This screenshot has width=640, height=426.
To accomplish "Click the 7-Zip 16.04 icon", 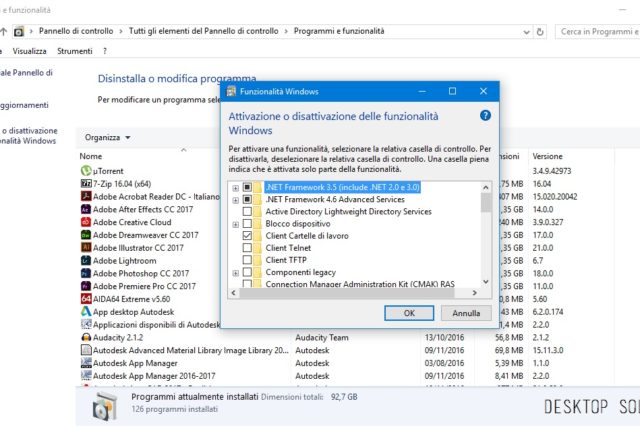I will click(x=86, y=184).
